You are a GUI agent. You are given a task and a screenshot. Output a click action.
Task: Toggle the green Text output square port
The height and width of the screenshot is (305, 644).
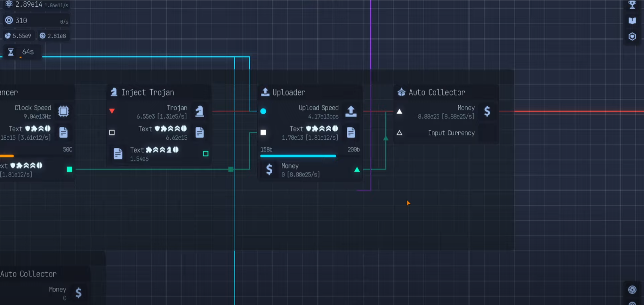(x=206, y=154)
